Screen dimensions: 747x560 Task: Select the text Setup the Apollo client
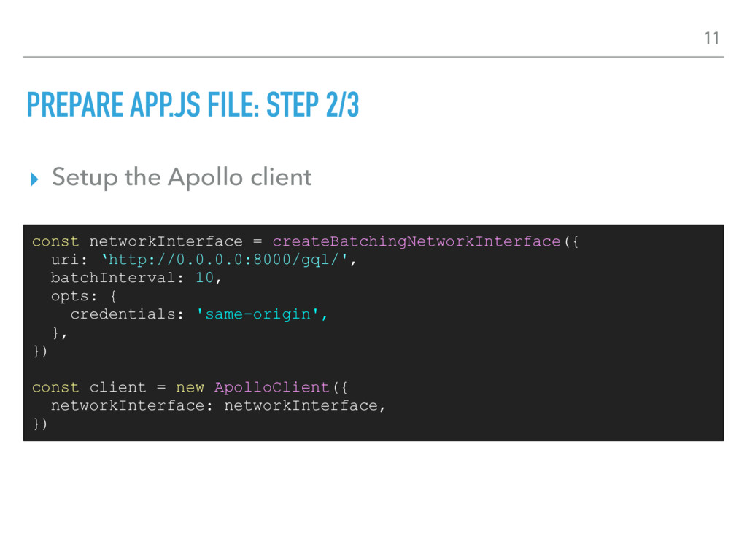click(182, 177)
